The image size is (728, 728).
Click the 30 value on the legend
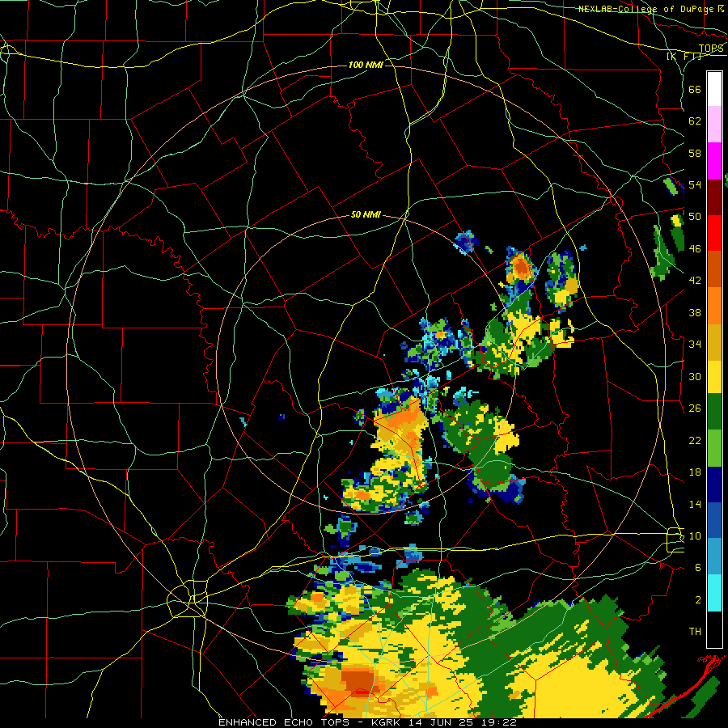point(695,376)
